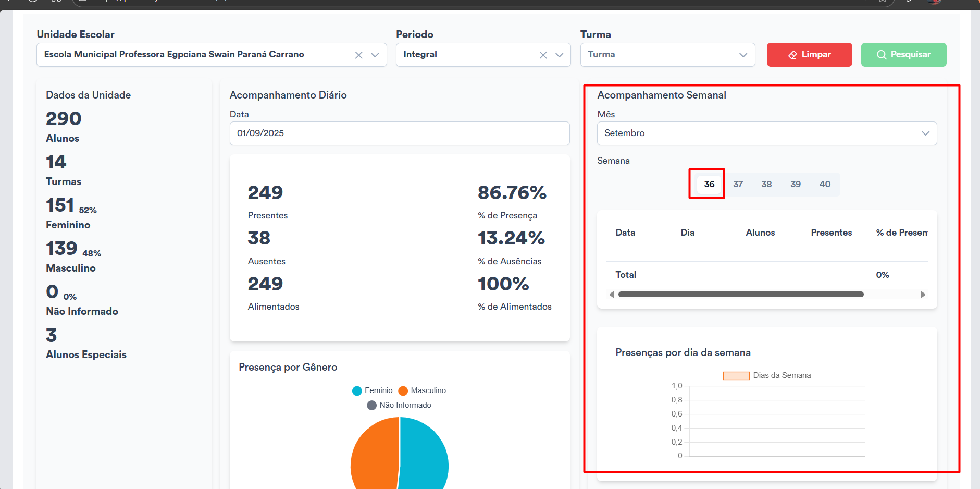Click the weekly table horizontal scrollbar

tap(740, 295)
